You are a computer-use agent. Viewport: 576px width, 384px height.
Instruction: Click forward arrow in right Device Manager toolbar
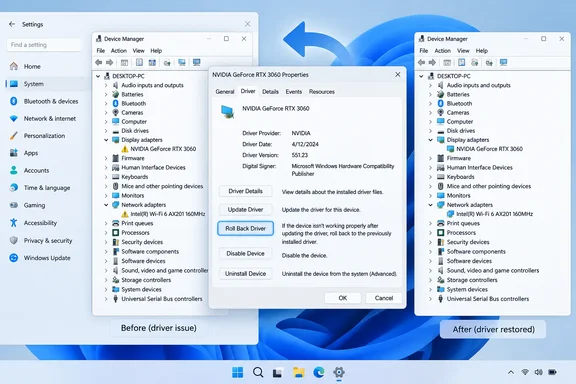432,62
